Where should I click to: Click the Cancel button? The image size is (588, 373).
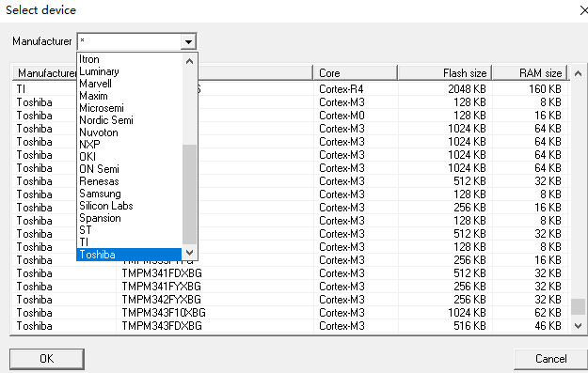[550, 359]
